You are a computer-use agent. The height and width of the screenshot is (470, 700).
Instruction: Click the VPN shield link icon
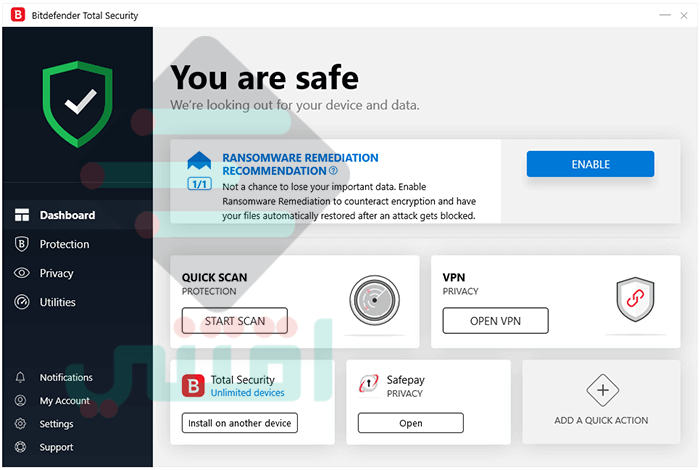coord(635,299)
